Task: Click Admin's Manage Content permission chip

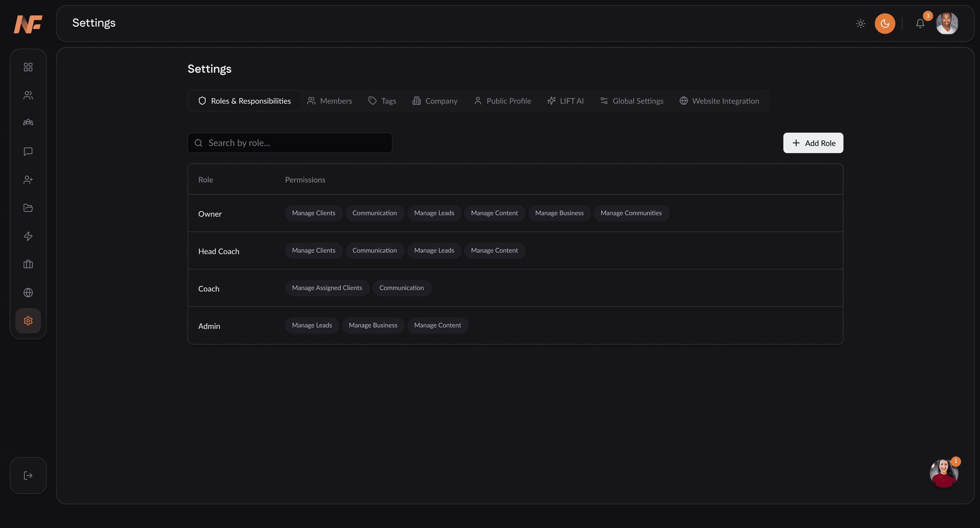Action: pos(438,325)
